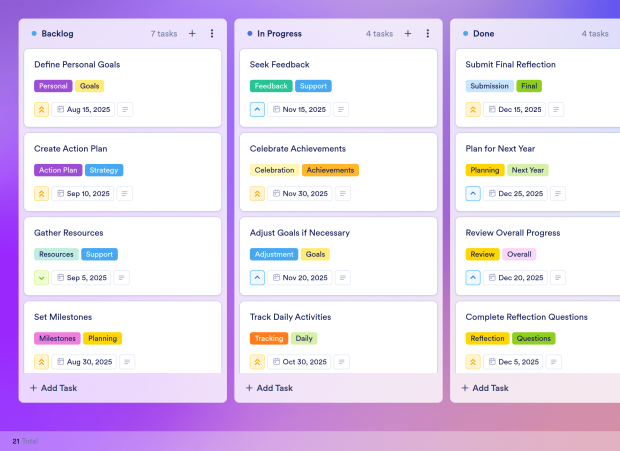Click priority icon on Plan for Next Year card
The image size is (620, 451).
(473, 194)
